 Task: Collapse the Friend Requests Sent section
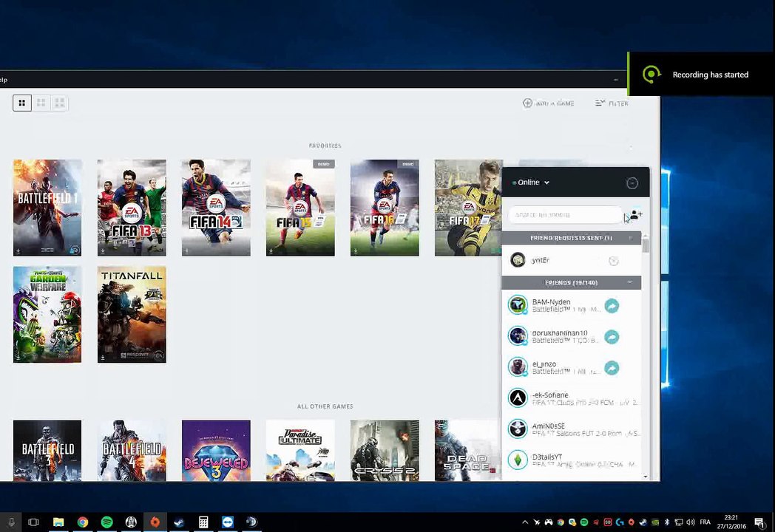pyautogui.click(x=631, y=238)
